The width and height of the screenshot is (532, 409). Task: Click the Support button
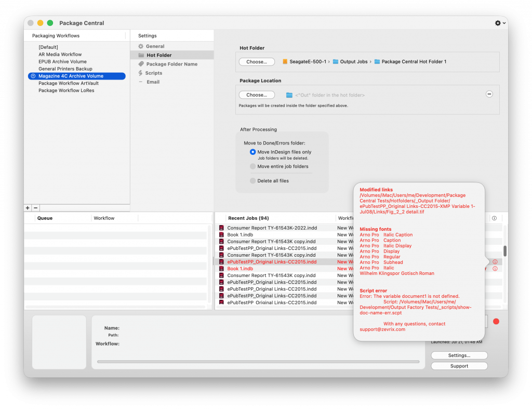(459, 366)
